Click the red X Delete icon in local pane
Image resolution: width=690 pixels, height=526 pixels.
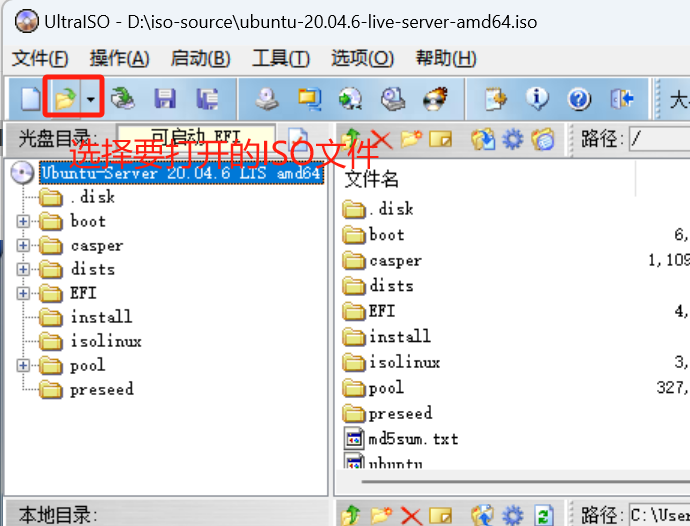pos(411,515)
